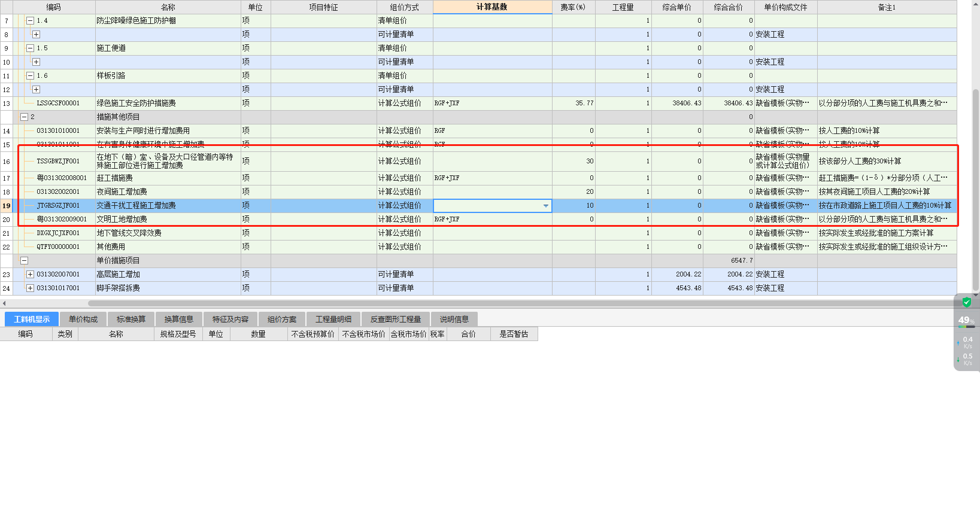Select the LSSGCSF00001 code cell
Screen dimensions: 980x514
tap(58, 103)
